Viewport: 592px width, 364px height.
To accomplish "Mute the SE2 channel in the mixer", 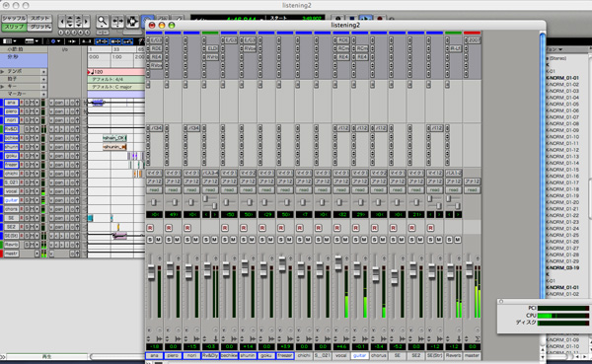I will [x=420, y=240].
